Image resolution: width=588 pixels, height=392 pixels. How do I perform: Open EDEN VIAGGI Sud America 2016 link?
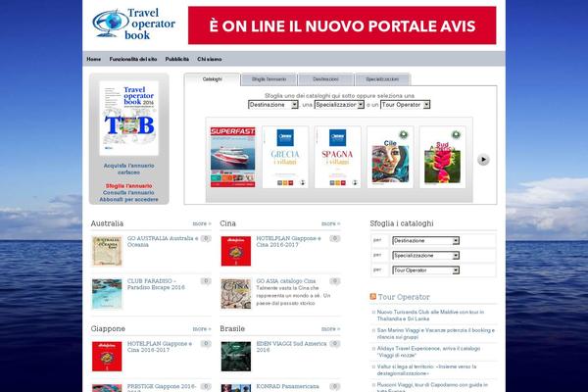click(x=291, y=347)
